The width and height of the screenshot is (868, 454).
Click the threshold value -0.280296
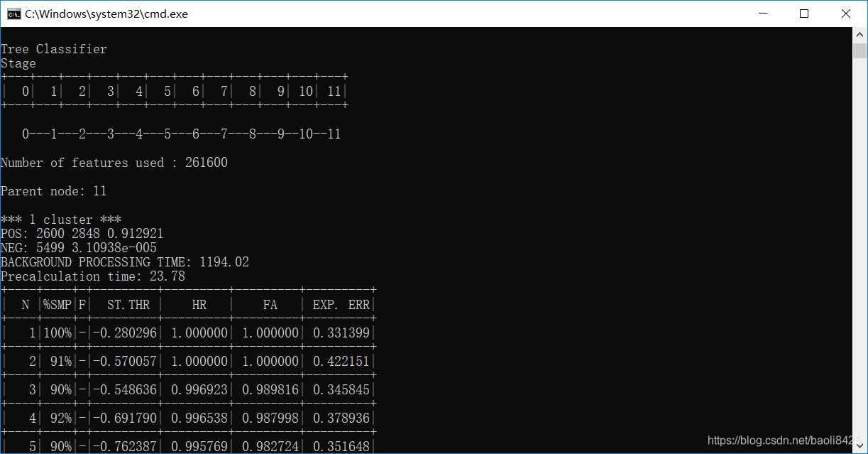125,333
